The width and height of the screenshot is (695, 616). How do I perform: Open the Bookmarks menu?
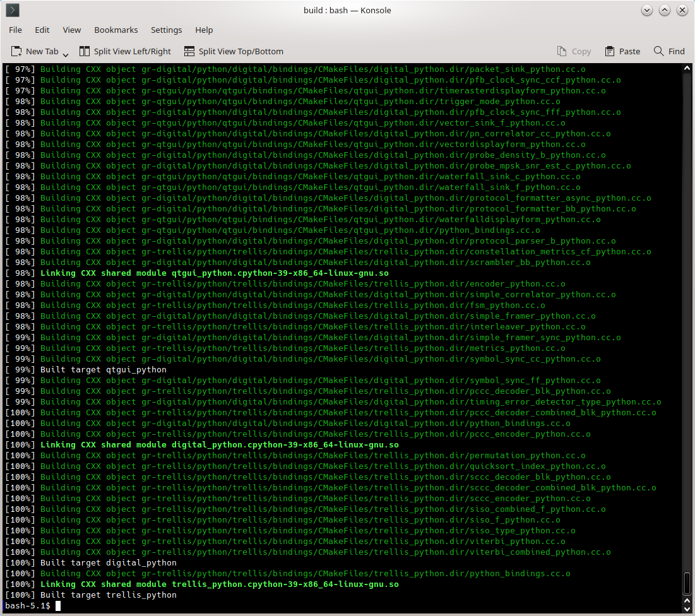116,30
